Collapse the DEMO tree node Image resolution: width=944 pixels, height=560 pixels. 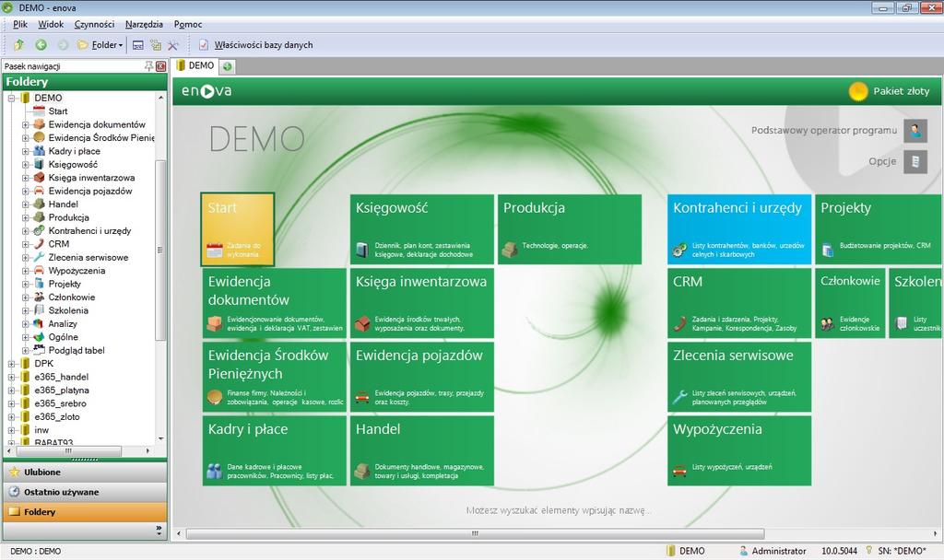(11, 98)
